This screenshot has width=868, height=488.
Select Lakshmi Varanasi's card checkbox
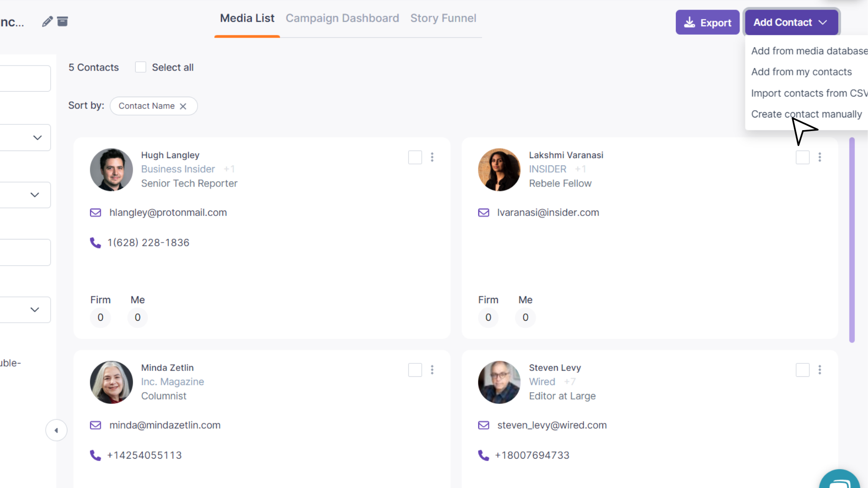802,157
